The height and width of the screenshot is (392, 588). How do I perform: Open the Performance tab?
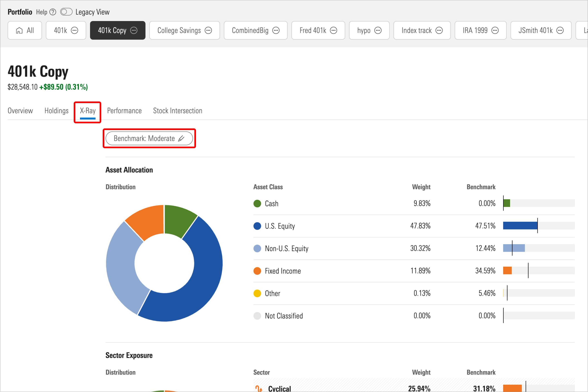[x=124, y=111]
